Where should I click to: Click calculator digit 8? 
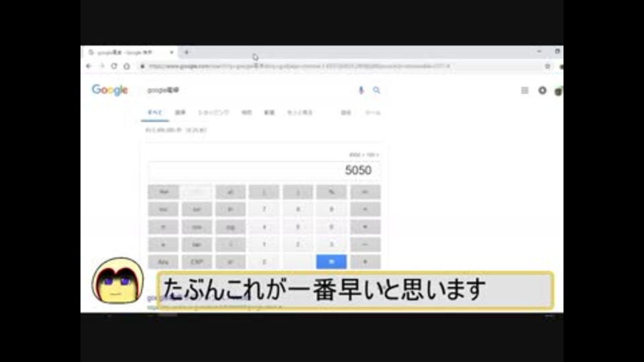(x=298, y=209)
